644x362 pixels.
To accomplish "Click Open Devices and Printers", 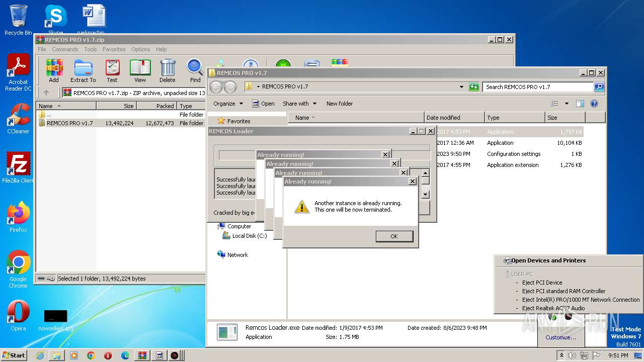I will tap(548, 260).
